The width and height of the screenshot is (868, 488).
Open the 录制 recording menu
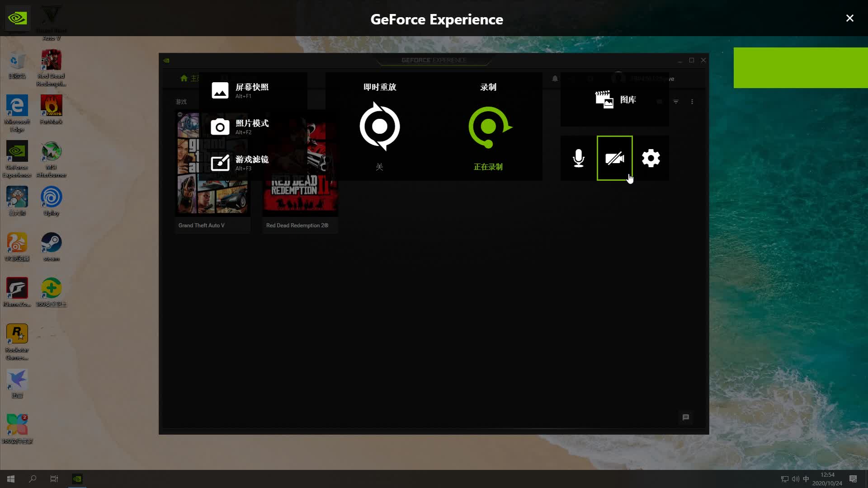[x=488, y=127]
